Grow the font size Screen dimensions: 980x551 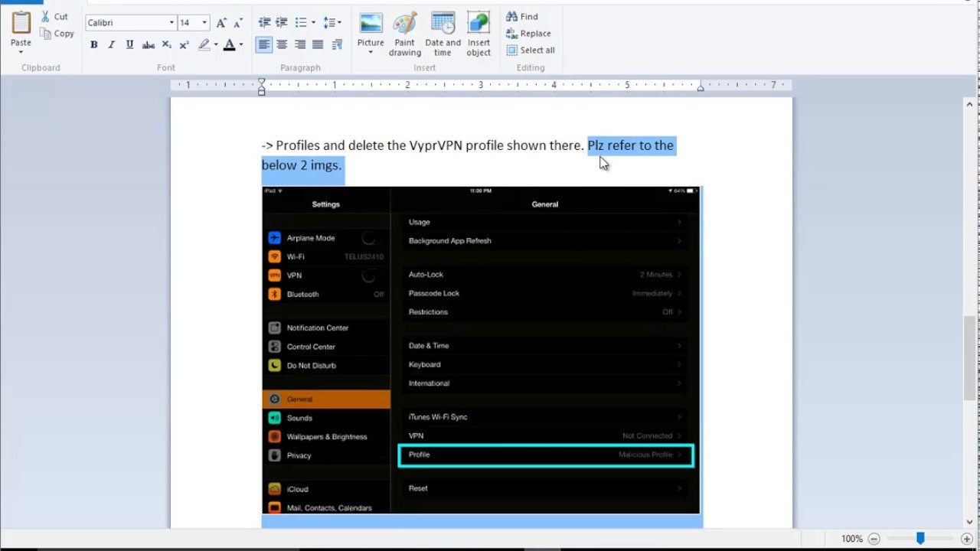(x=221, y=23)
